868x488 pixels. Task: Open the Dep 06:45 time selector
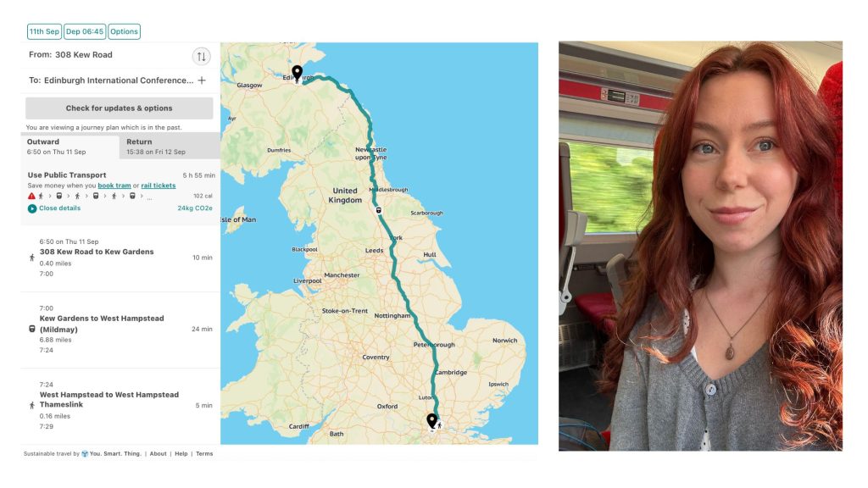[x=85, y=31]
